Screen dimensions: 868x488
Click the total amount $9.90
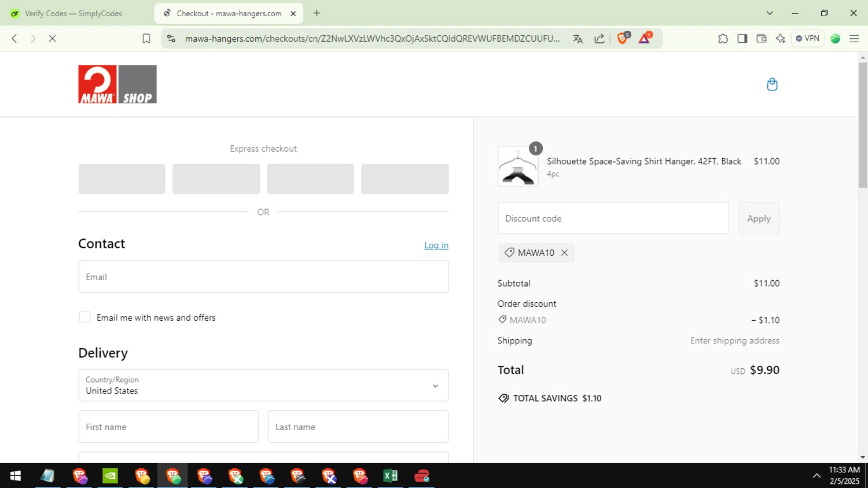(x=764, y=370)
